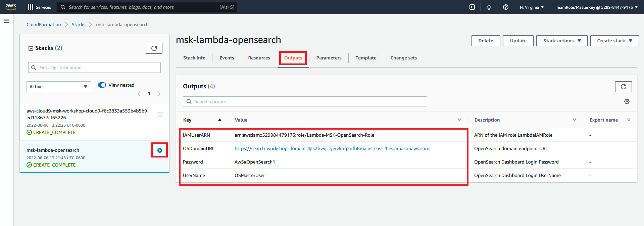This screenshot has width=644, height=226.
Task: Open the notifications bell
Action: (489, 7)
